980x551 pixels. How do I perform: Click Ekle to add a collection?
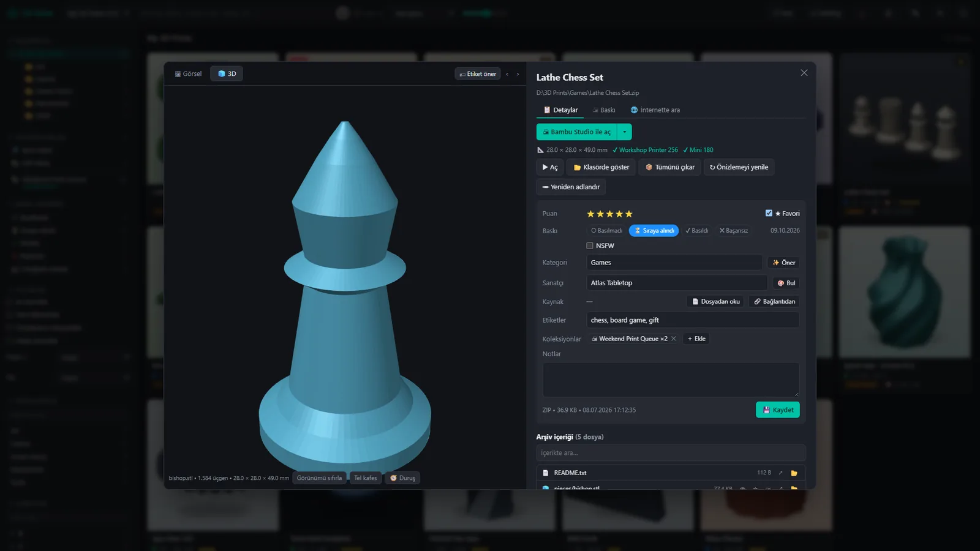[696, 339]
